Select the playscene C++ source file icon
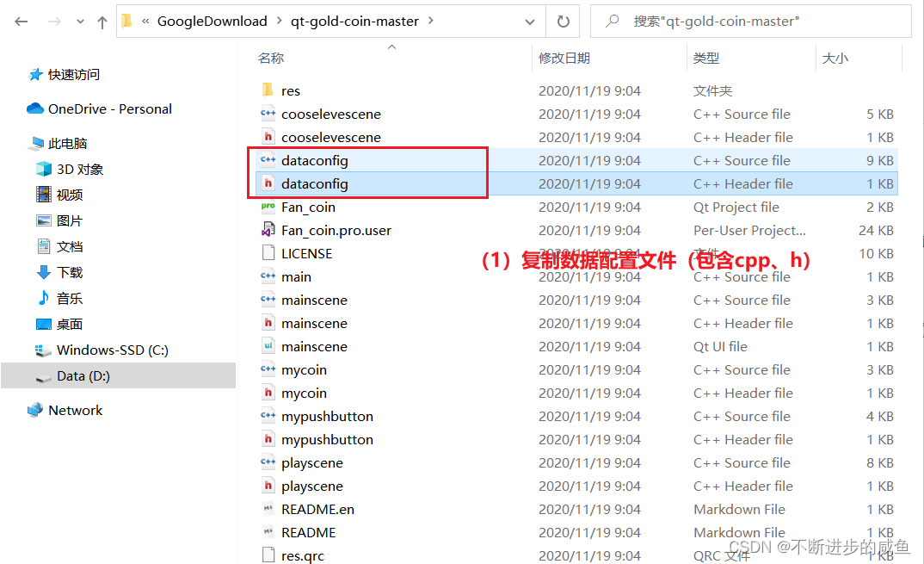Viewport: 924px width, 564px height. point(268,462)
